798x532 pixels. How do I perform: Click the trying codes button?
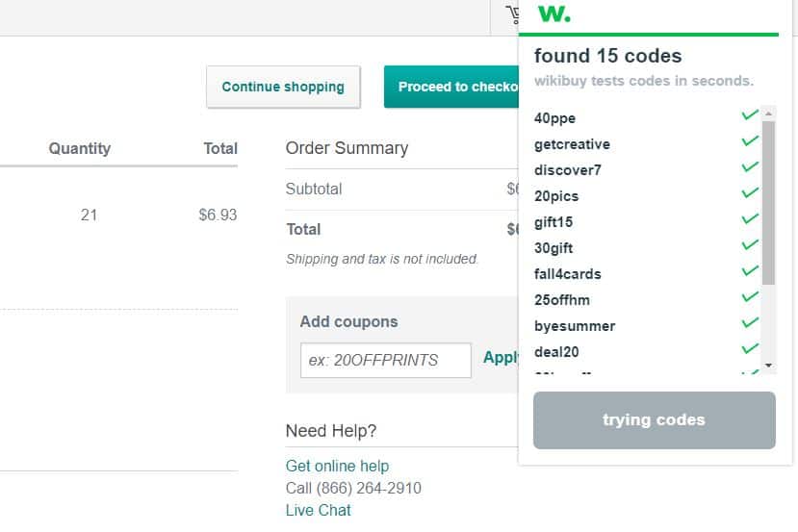click(654, 420)
